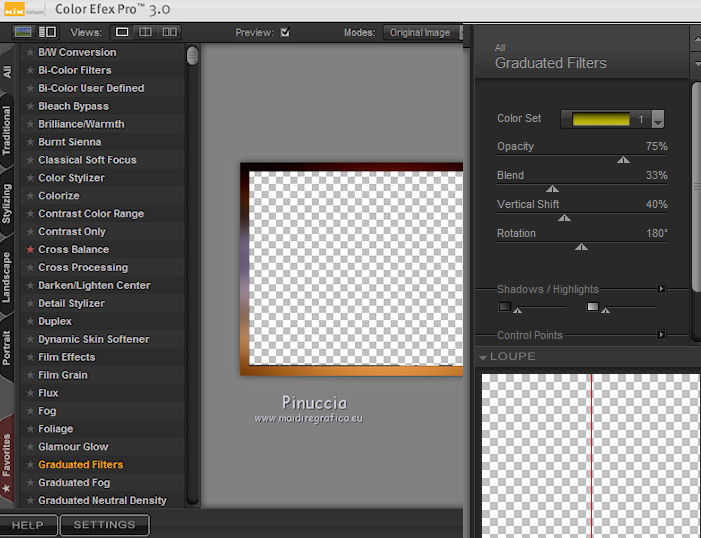The image size is (701, 538).
Task: Open the Color Set dropdown
Action: tap(658, 120)
